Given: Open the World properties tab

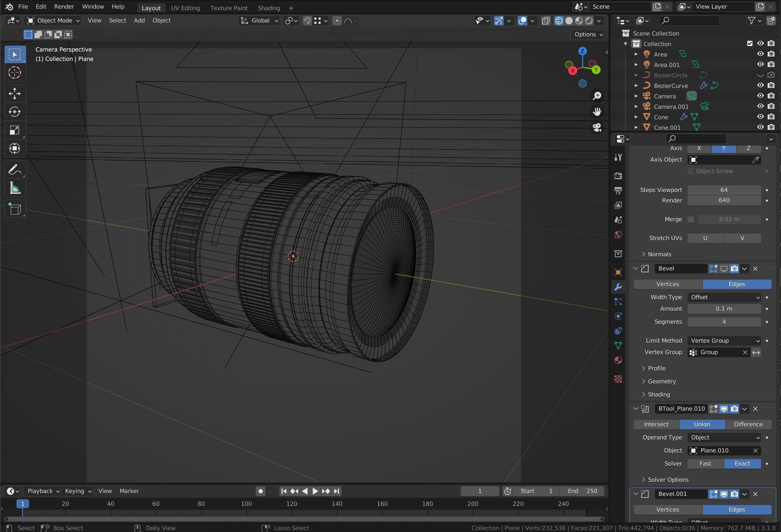Looking at the screenshot, I should tap(618, 234).
